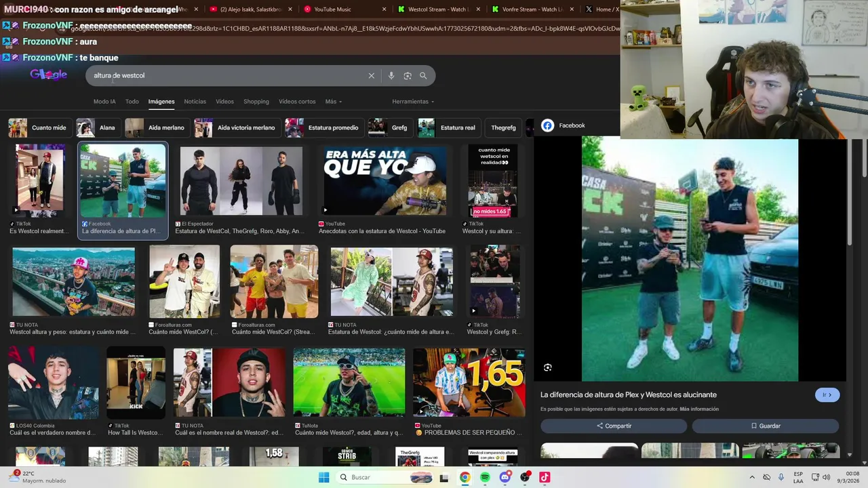Switch to the Alejo Isakk YouTube tab

click(x=250, y=9)
